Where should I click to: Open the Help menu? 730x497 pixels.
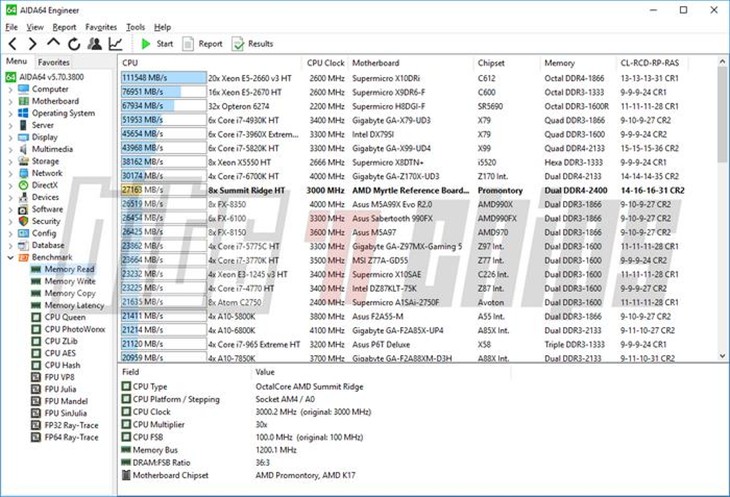coord(162,27)
